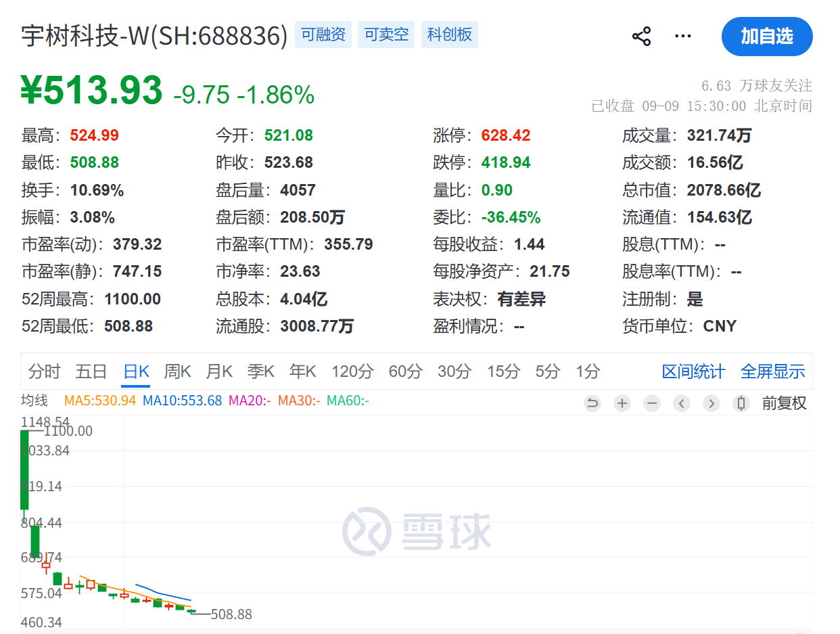Click the share icon
This screenshot has height=634, width=840.
641,37
